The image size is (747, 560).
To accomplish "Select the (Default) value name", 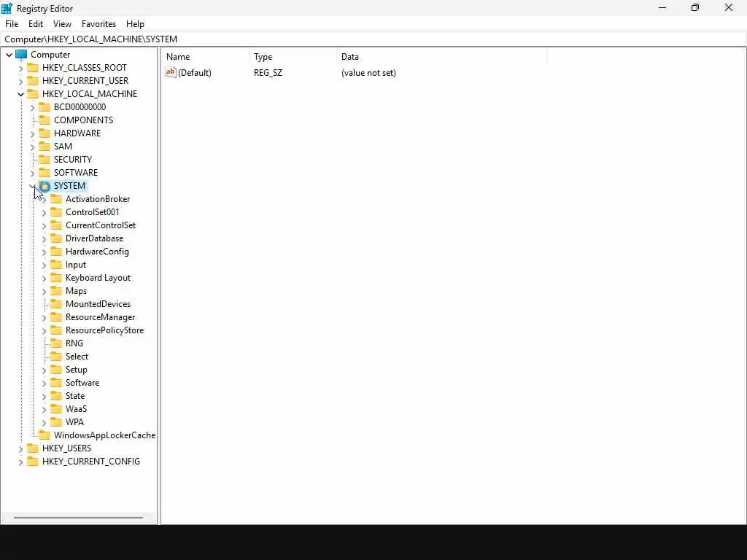I will [x=195, y=73].
